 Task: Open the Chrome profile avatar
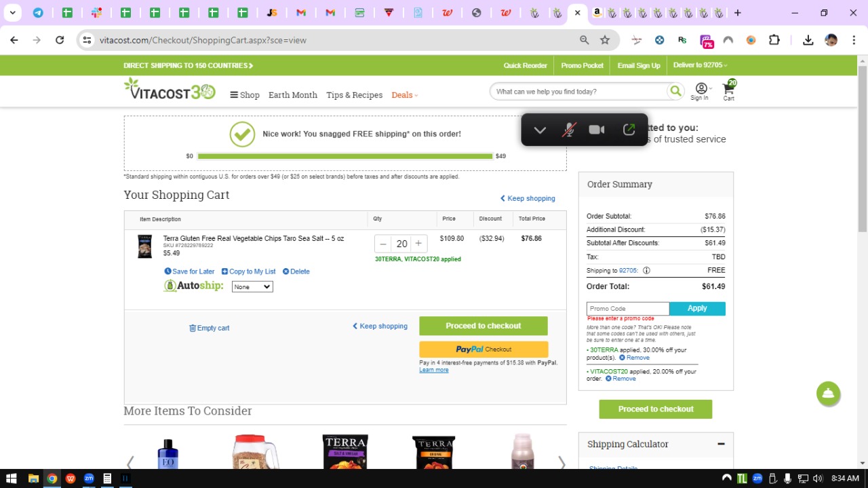tap(831, 40)
